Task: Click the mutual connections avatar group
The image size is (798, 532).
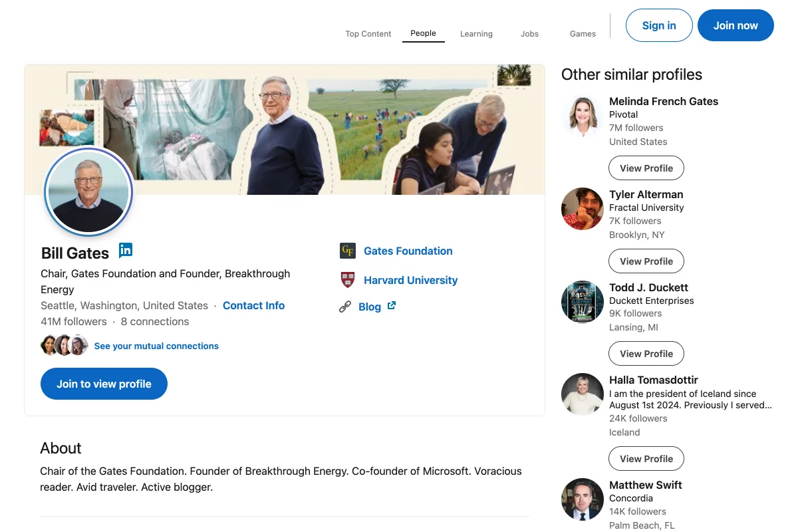Action: tap(65, 346)
